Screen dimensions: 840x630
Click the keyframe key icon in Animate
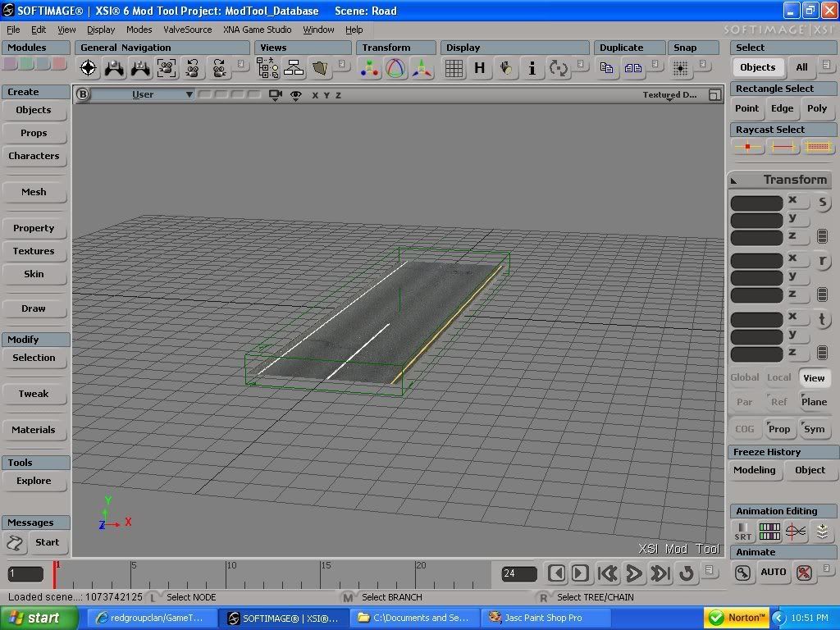click(742, 573)
